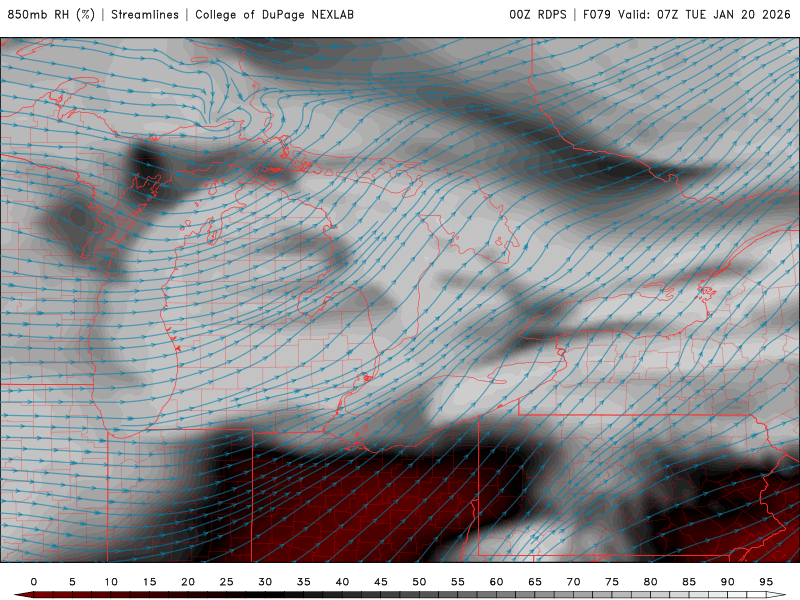This screenshot has width=800, height=600.
Task: Select the "Streamlines" label in header
Action: 145,14
